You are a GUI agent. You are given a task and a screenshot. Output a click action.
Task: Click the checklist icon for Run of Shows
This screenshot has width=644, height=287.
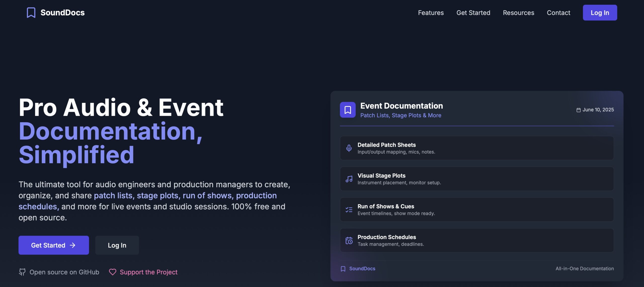[349, 210]
